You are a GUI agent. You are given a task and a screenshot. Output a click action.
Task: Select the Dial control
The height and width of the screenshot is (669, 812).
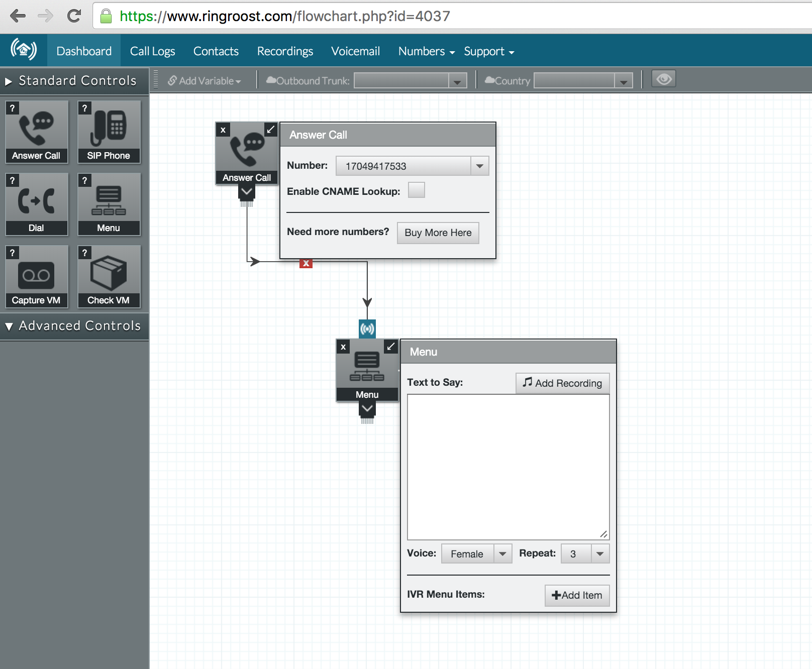coord(37,204)
